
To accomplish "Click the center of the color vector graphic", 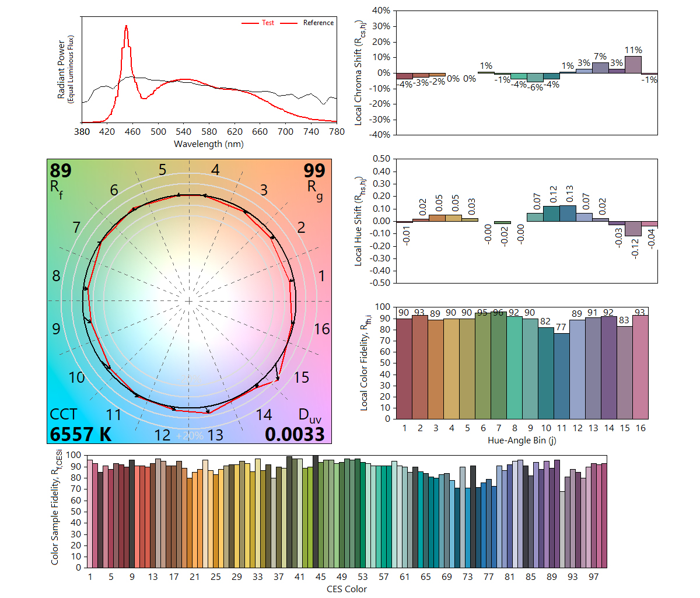I will point(189,301).
